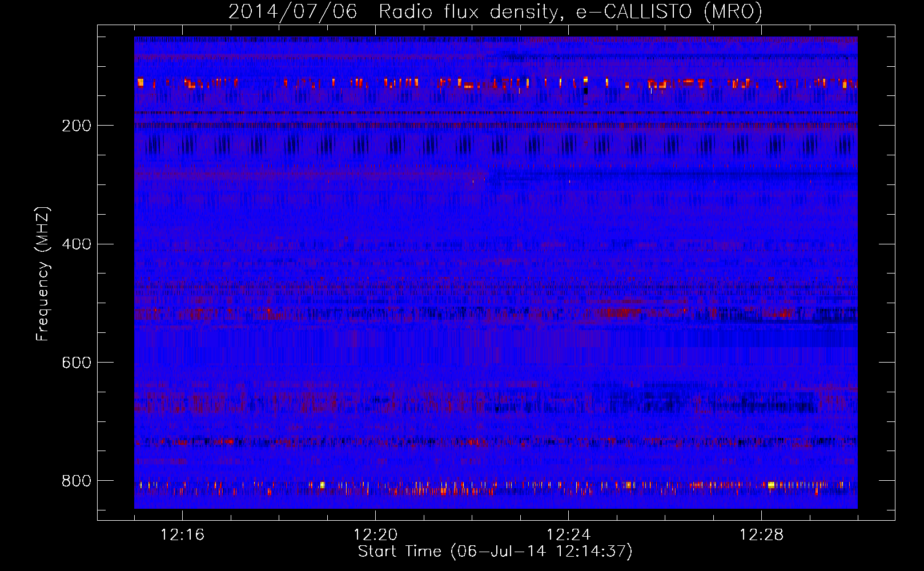Click the 200 frequency tick label
924x571 pixels.
[x=77, y=126]
